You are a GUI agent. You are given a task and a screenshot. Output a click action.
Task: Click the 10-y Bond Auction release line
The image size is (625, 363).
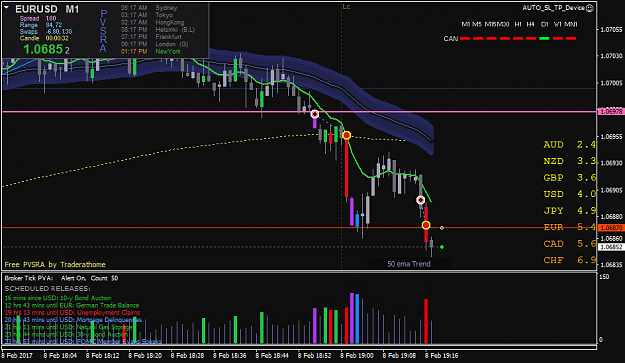pos(58,298)
